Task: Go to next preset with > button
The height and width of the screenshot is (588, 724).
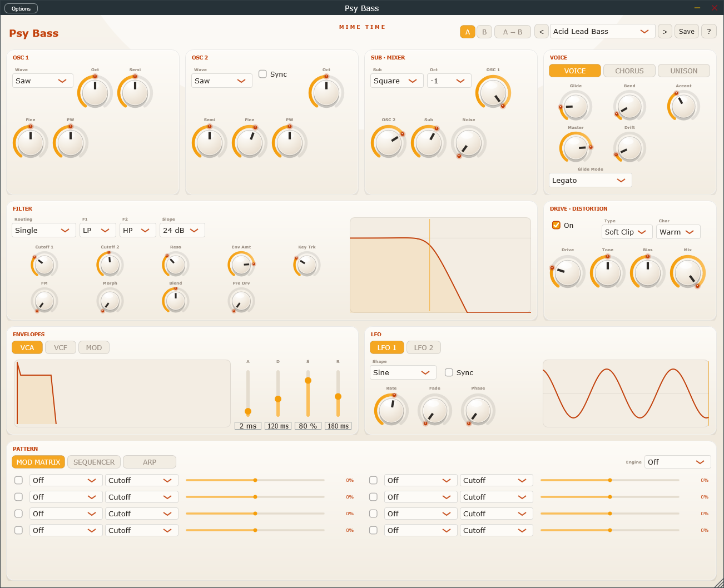Action: click(665, 32)
